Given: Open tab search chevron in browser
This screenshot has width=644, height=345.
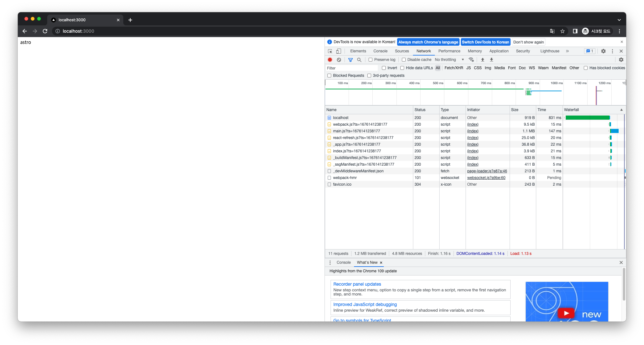Looking at the screenshot, I should 619,20.
